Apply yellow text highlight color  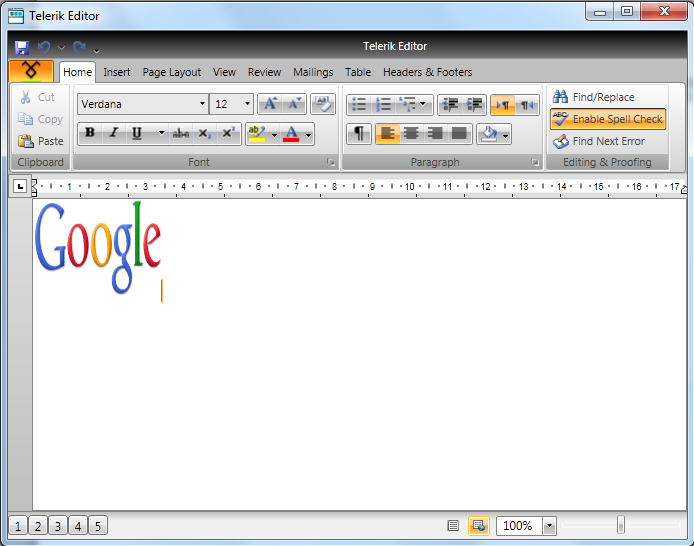point(257,134)
